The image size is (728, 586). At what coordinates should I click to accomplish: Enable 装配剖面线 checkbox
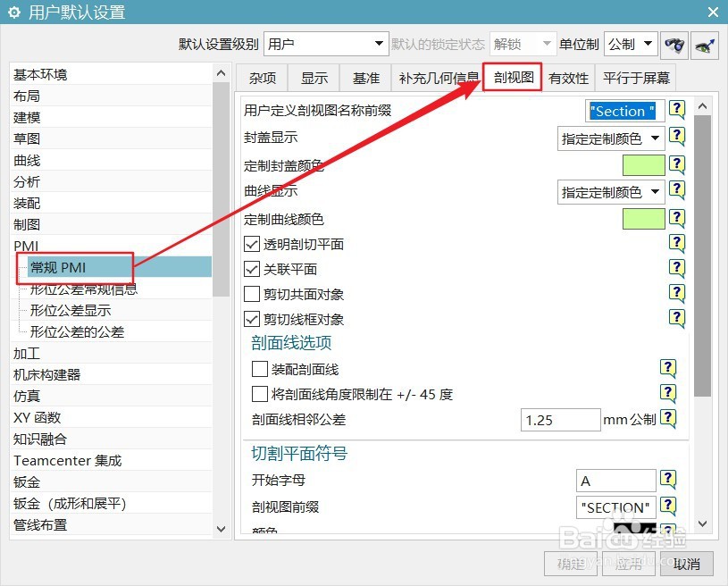(x=260, y=369)
